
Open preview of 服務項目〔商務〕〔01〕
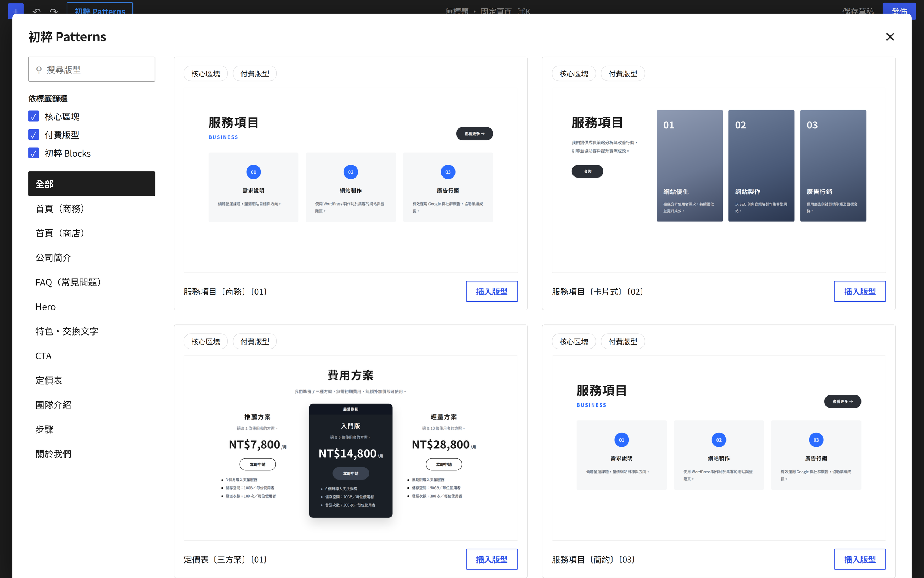[x=351, y=180]
